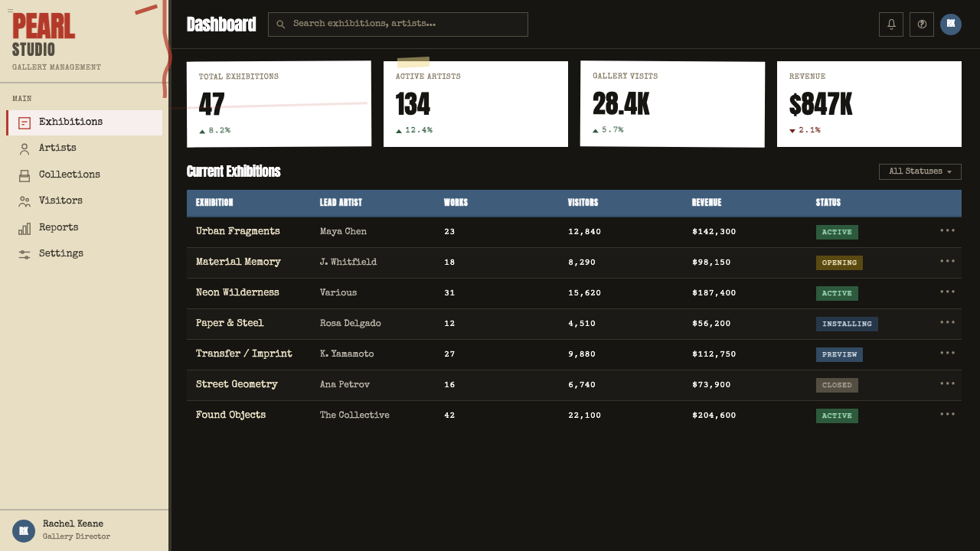Open Reports in sidebar
Screen dimensions: 980x551
pyautogui.click(x=84, y=228)
